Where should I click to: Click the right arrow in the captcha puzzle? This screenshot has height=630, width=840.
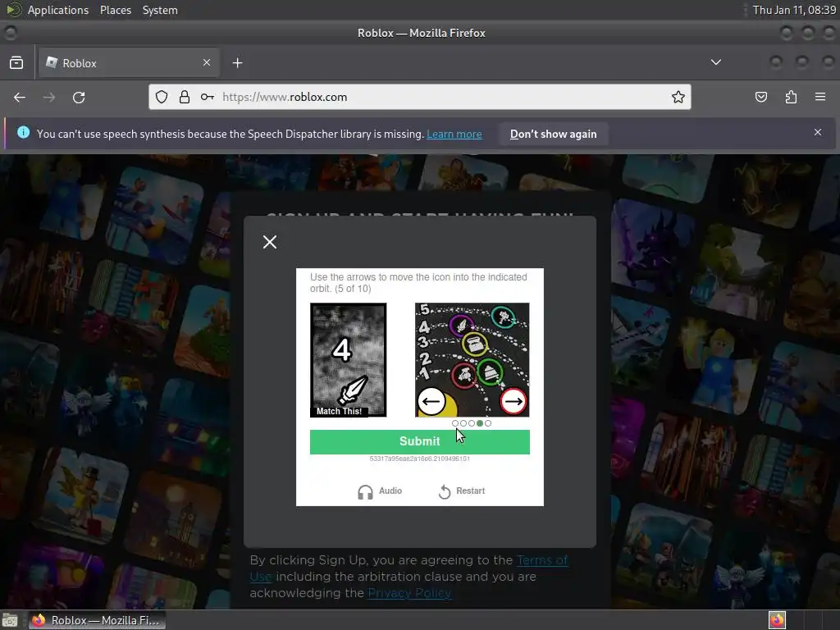point(514,401)
